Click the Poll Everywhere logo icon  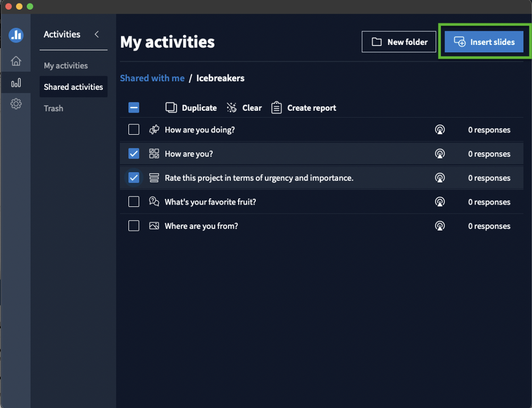(x=15, y=35)
